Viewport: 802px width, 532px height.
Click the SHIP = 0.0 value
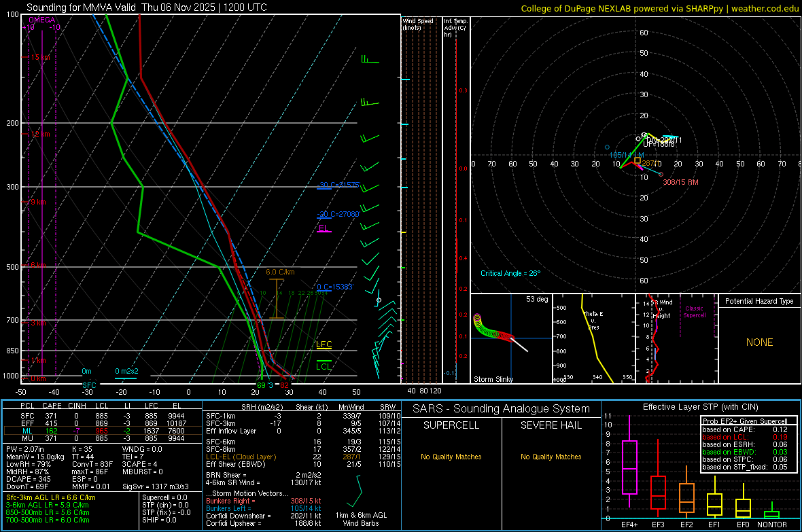[159, 520]
